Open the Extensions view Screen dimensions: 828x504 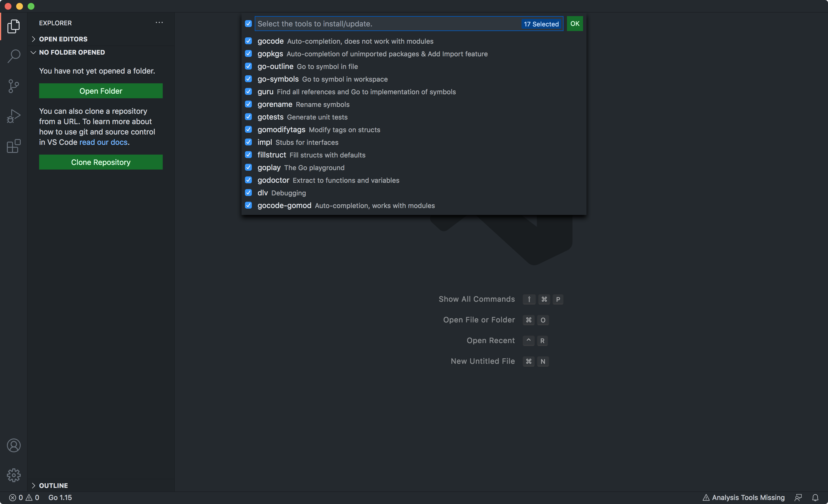coord(14,146)
